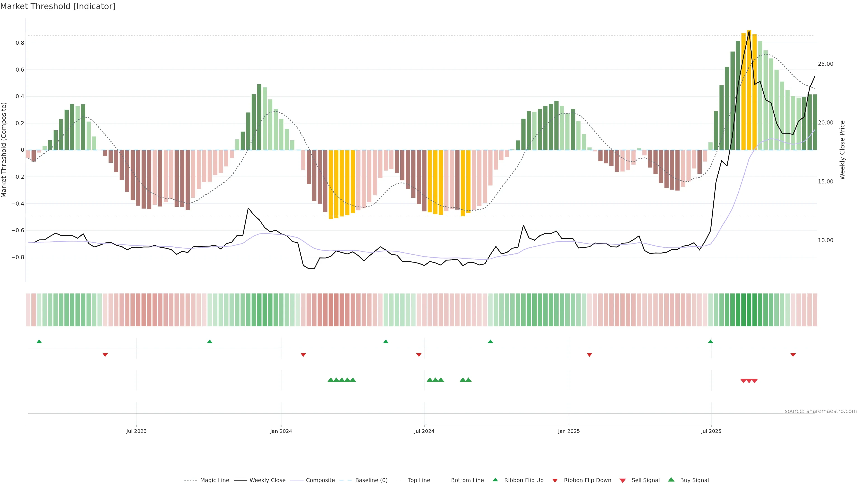Click the Weekly Close Price axis title
This screenshot has width=868, height=488.
coord(842,150)
